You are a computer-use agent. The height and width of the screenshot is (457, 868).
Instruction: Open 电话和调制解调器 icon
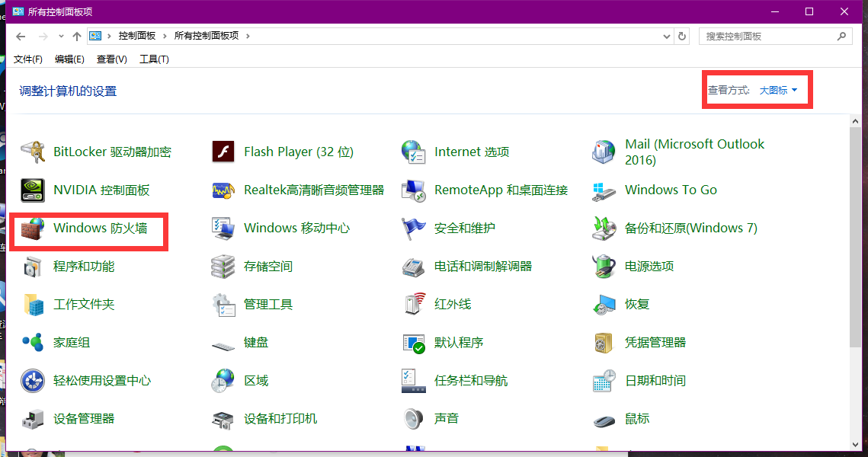coord(414,267)
